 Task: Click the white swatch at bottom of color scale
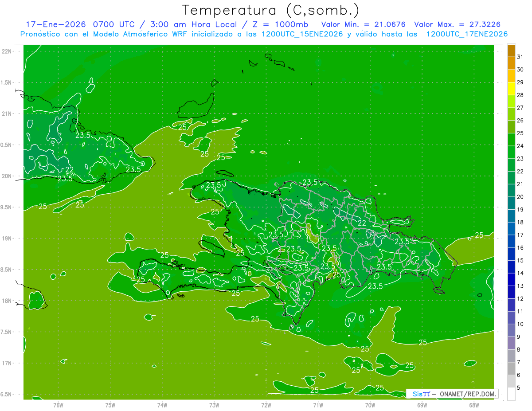point(511,394)
